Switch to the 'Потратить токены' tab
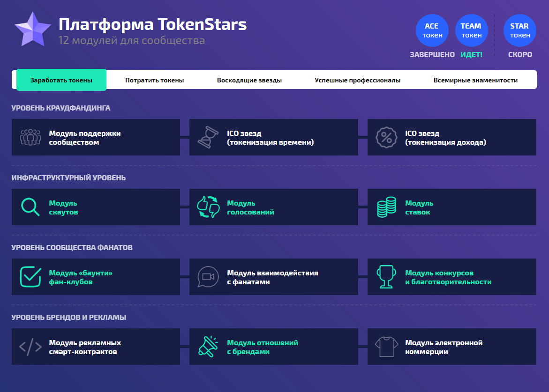Screen dimensions: 549x392 154,80
